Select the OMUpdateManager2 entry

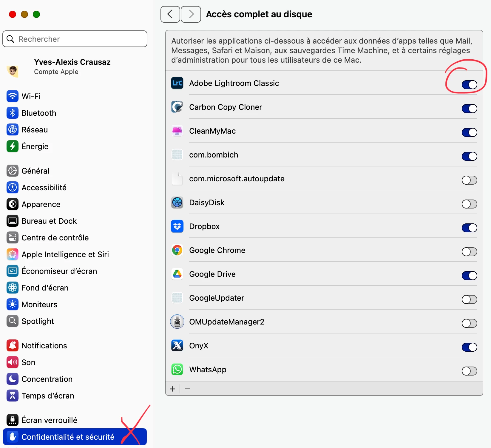pos(324,322)
